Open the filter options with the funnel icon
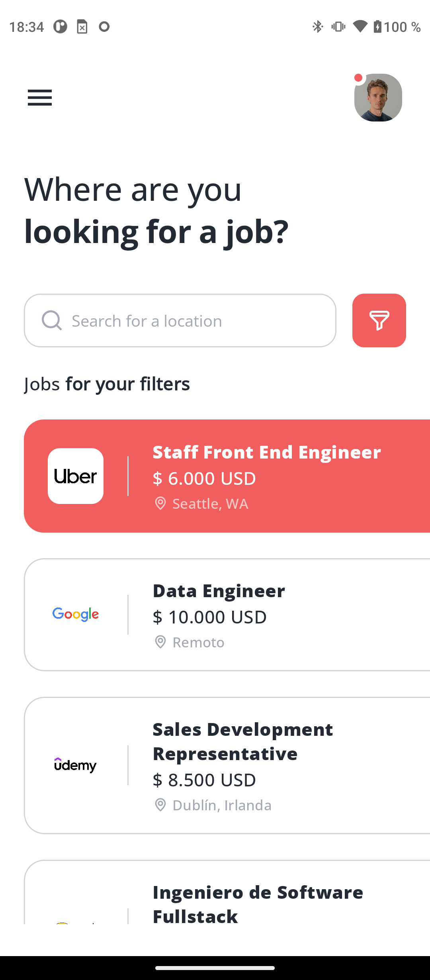The image size is (430, 980). click(379, 321)
